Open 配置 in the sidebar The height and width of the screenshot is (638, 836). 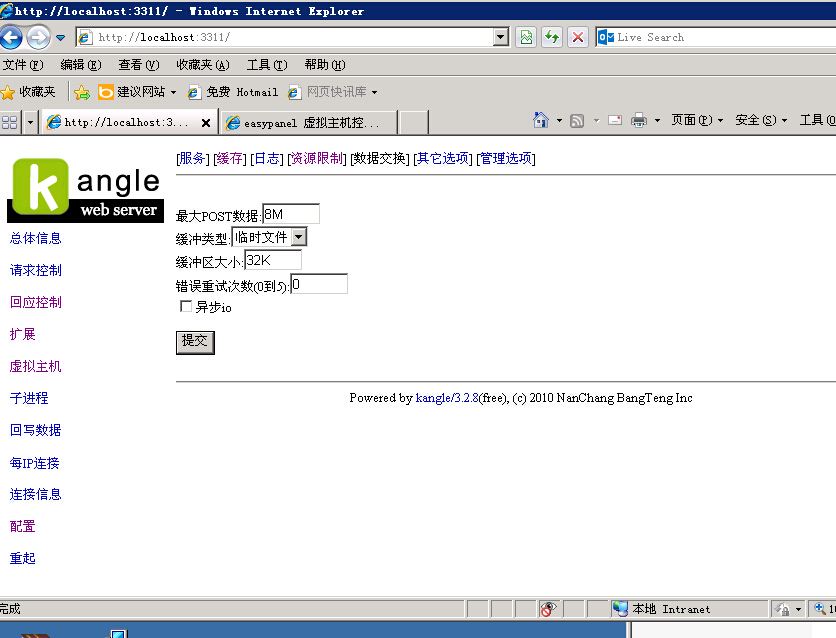22,526
